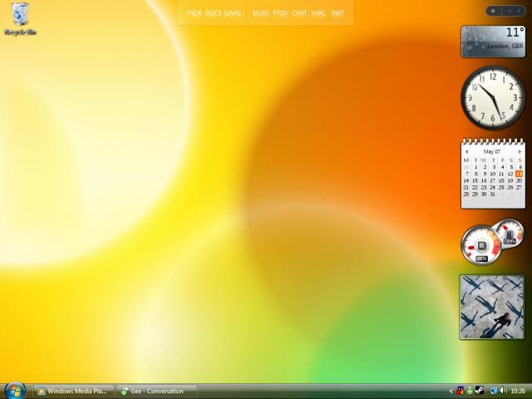The height and width of the screenshot is (399, 532).
Task: Select day 17 in calendar gadget
Action: point(493,180)
